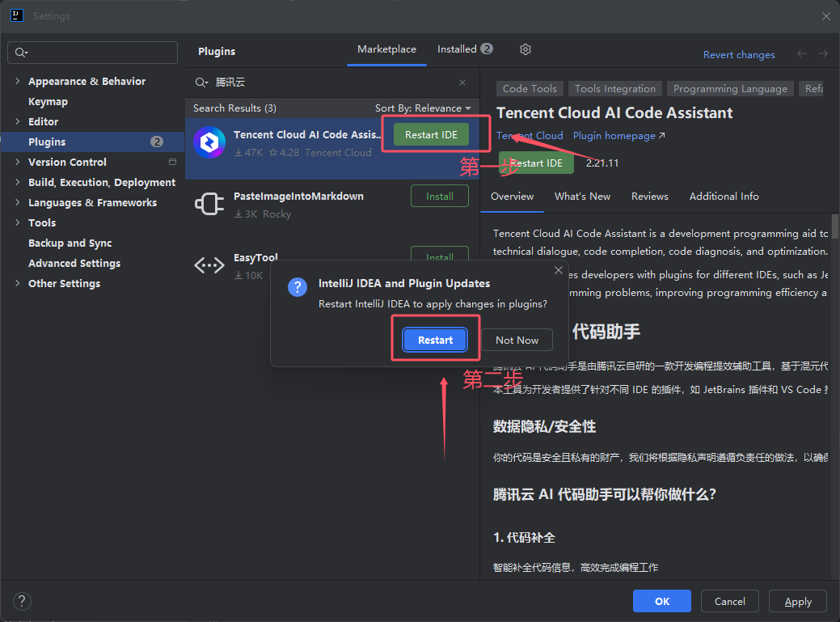The height and width of the screenshot is (622, 840).
Task: Click the 2.21.11 version number
Action: [602, 163]
